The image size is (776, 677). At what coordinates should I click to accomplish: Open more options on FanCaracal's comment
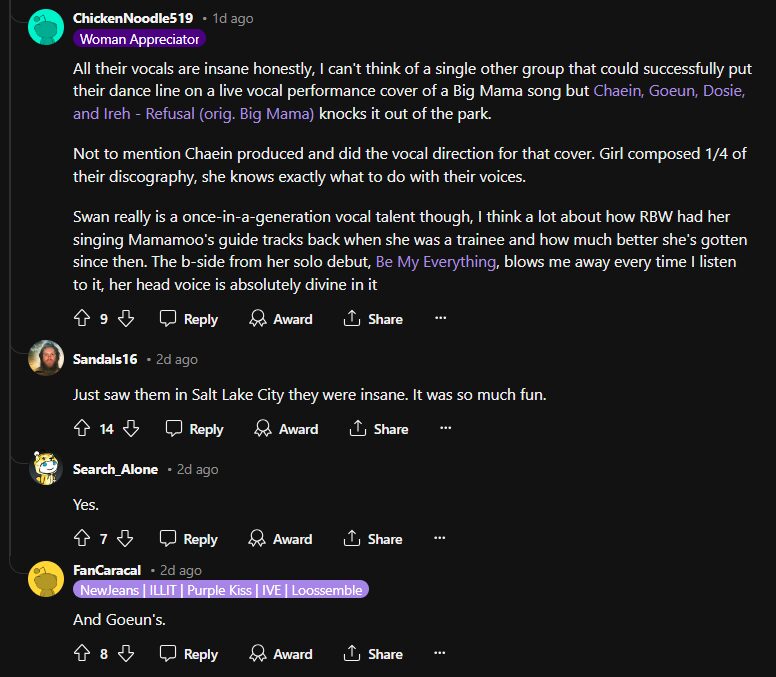pyautogui.click(x=440, y=654)
